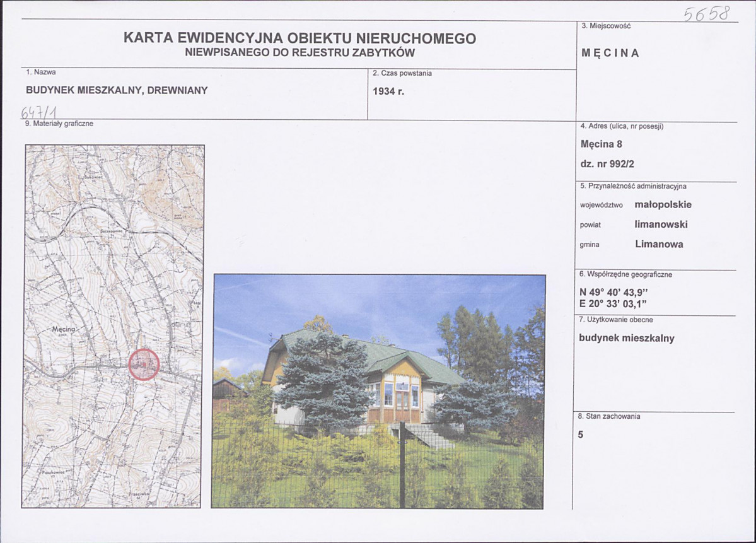Click the label '4. Adres (ulica, nr posesji)'

tap(622, 126)
